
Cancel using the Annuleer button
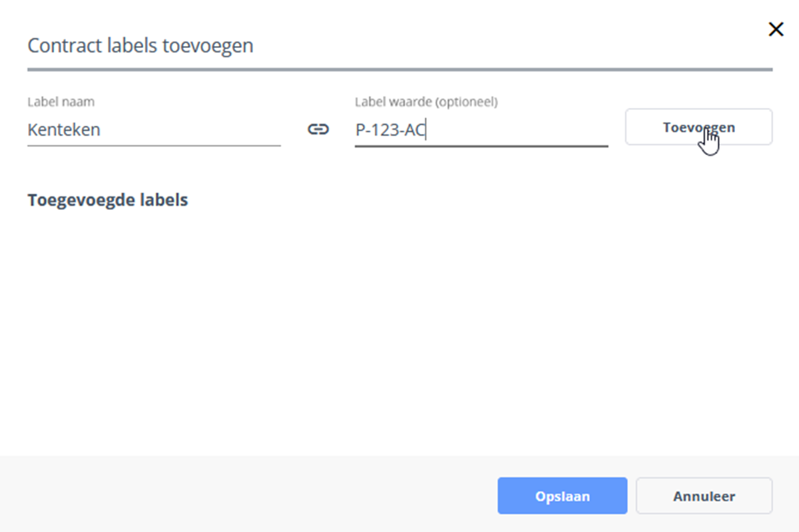[704, 496]
